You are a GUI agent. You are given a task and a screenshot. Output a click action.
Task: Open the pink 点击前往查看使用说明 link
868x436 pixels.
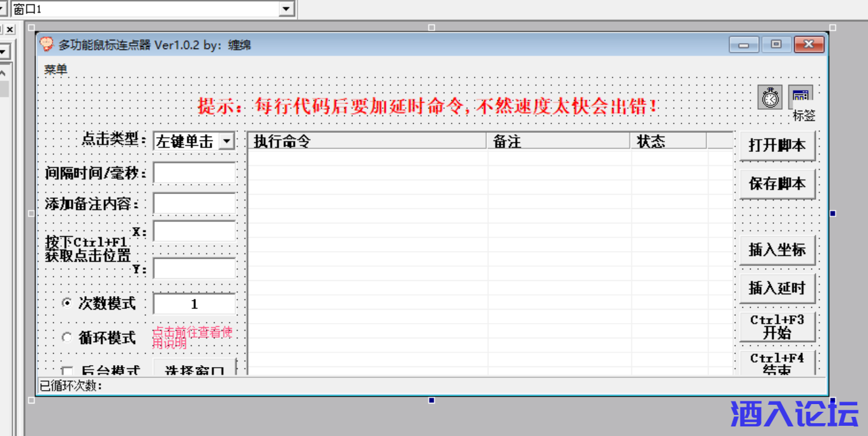coord(191,337)
